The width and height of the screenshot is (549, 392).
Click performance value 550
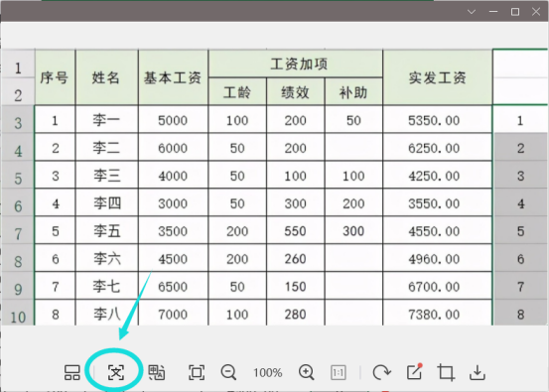pyautogui.click(x=296, y=230)
